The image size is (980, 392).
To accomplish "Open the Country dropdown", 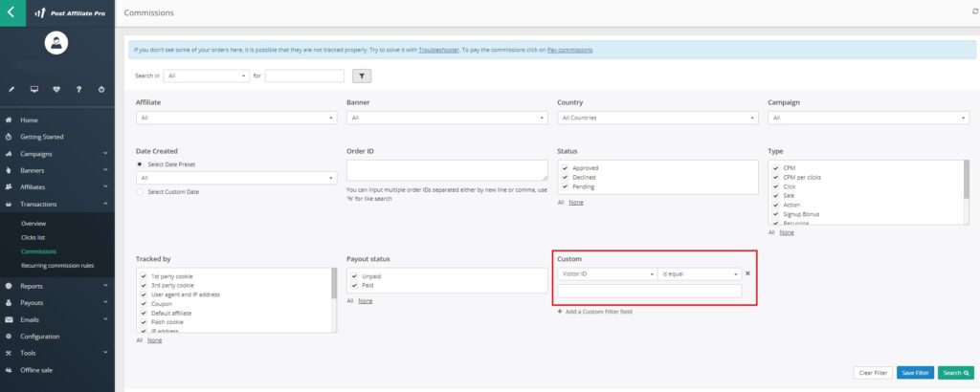I will [x=657, y=118].
